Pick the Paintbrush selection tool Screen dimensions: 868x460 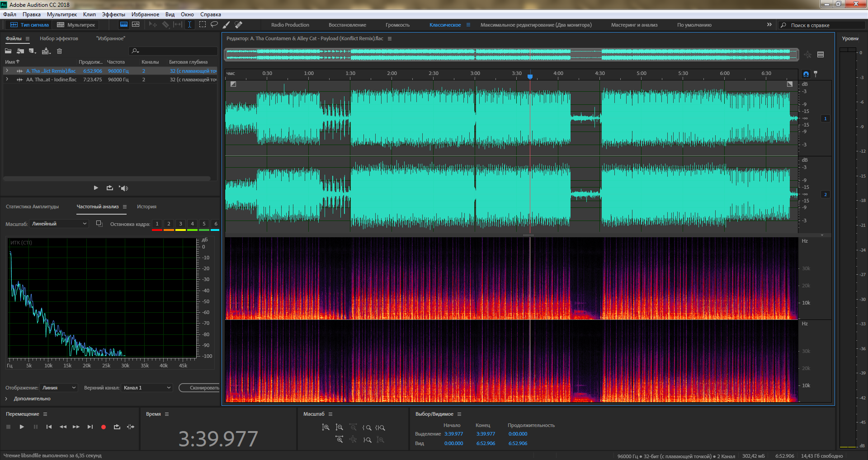click(x=226, y=25)
